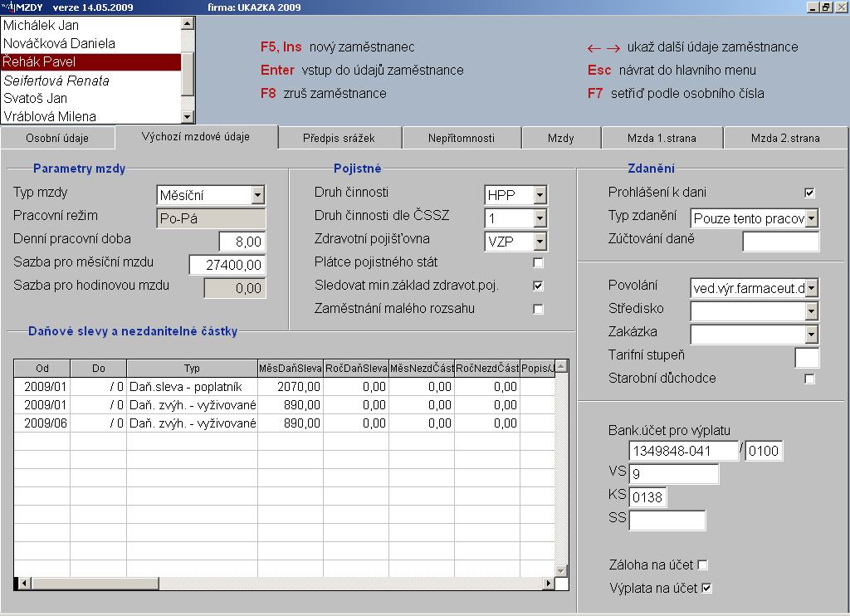Open the Povolání dropdown
This screenshot has height=616, width=850.
tap(812, 288)
